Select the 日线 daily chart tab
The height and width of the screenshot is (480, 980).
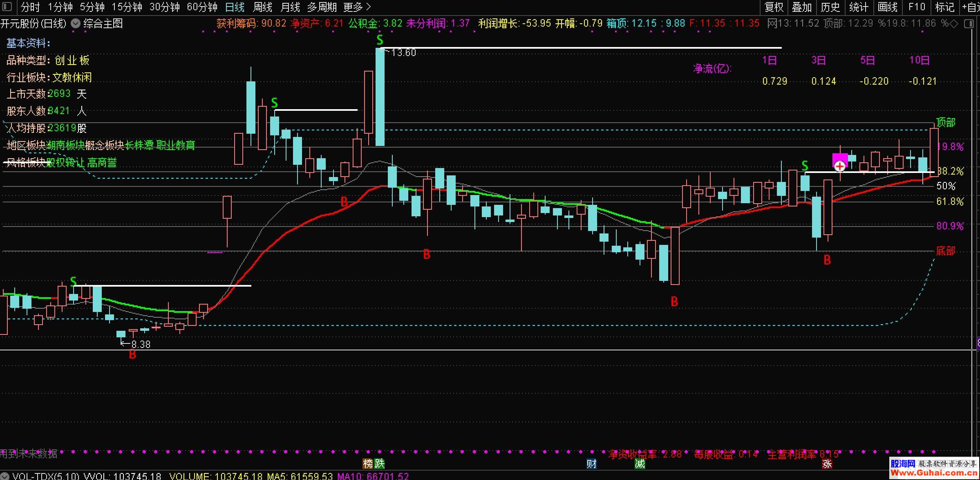pos(235,7)
